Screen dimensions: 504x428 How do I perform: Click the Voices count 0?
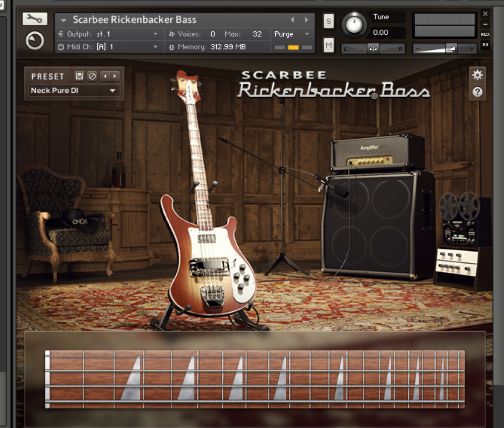tap(213, 34)
